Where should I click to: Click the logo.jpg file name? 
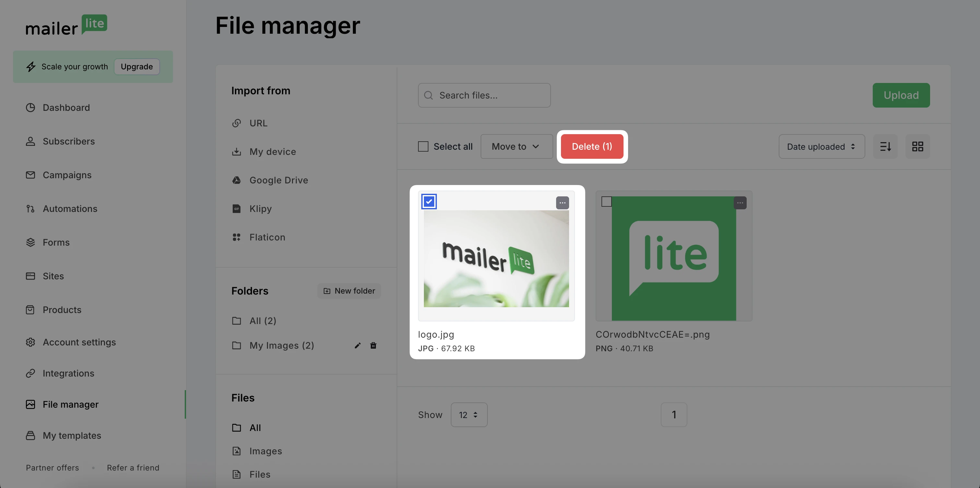pyautogui.click(x=436, y=335)
